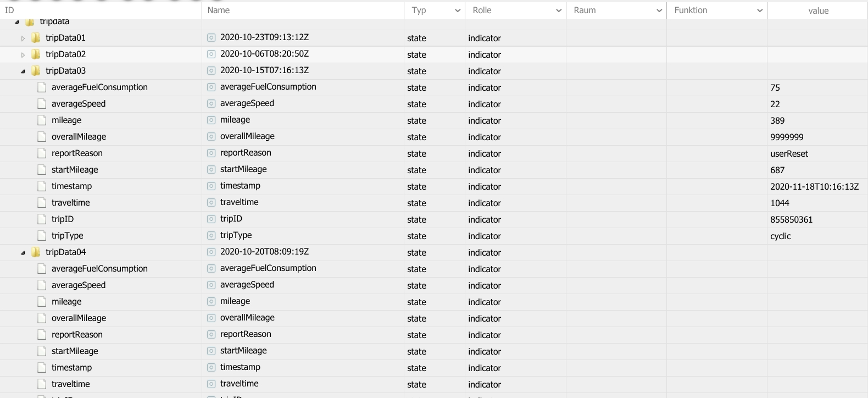Collapse the tripData03 tree node
Viewport: 868px width, 398px height.
click(23, 71)
